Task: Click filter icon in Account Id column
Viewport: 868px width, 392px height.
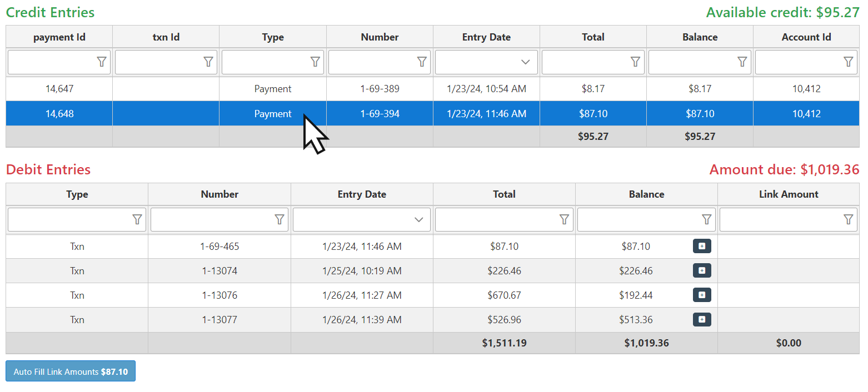Action: click(849, 62)
